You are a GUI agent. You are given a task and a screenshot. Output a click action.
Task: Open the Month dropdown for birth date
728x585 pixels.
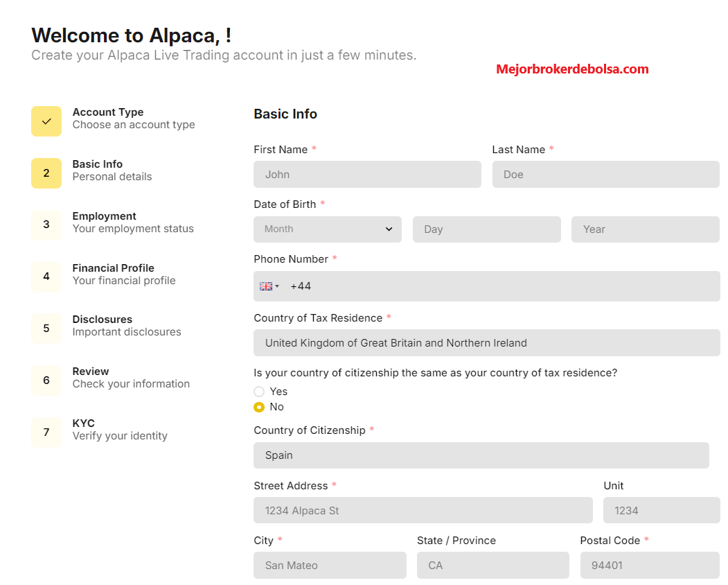(x=328, y=229)
